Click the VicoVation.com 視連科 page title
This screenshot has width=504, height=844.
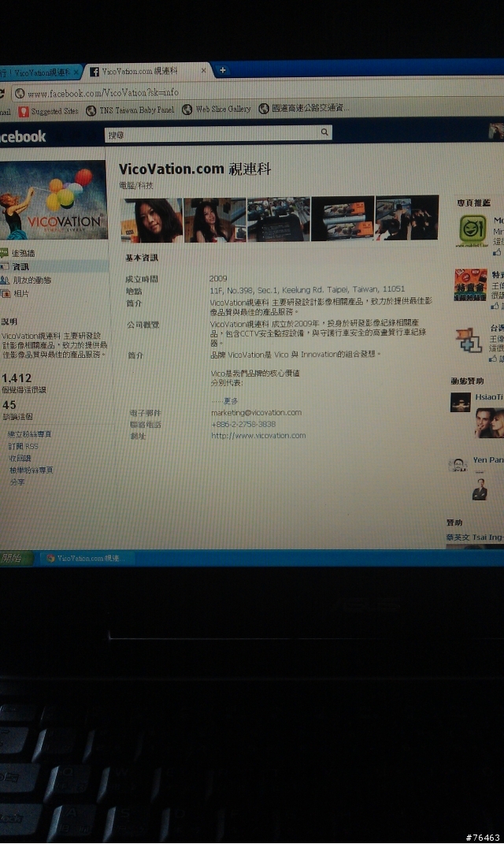coord(195,169)
